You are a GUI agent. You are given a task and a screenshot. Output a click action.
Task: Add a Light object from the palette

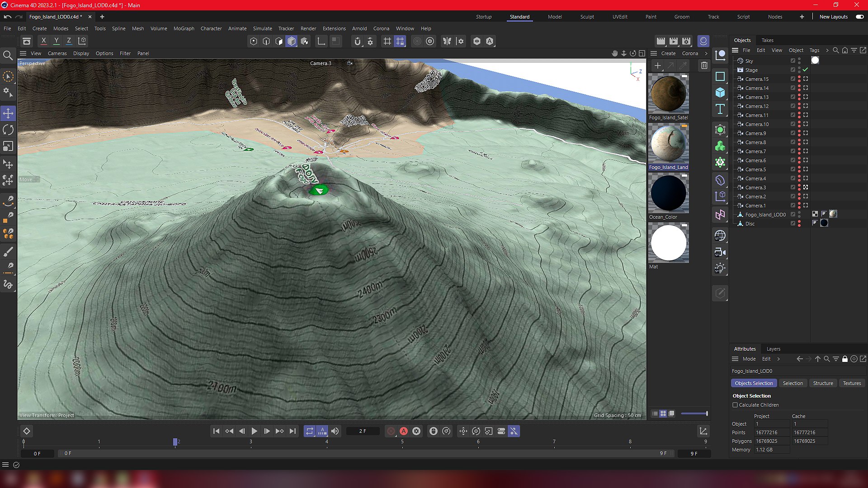click(x=720, y=268)
